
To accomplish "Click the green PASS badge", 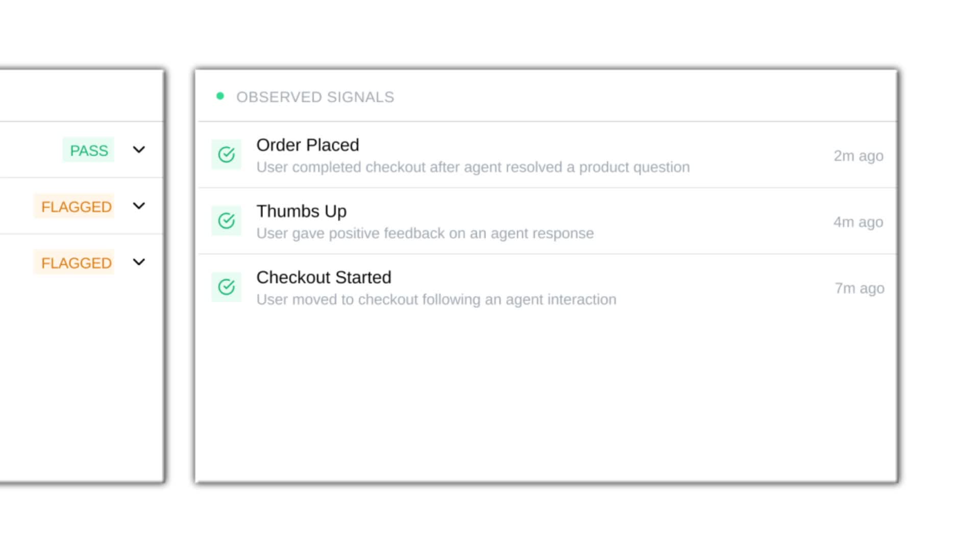I will click(89, 151).
